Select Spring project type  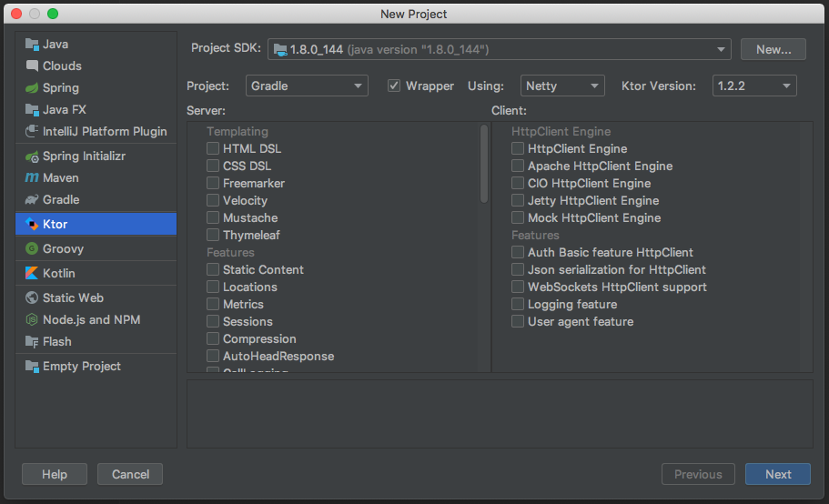pyautogui.click(x=96, y=87)
